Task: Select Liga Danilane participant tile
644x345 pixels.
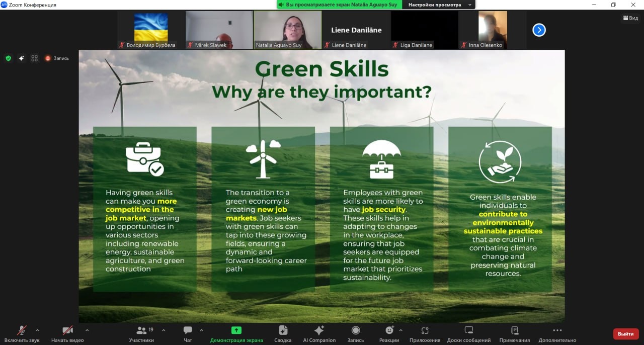Action: (425, 30)
